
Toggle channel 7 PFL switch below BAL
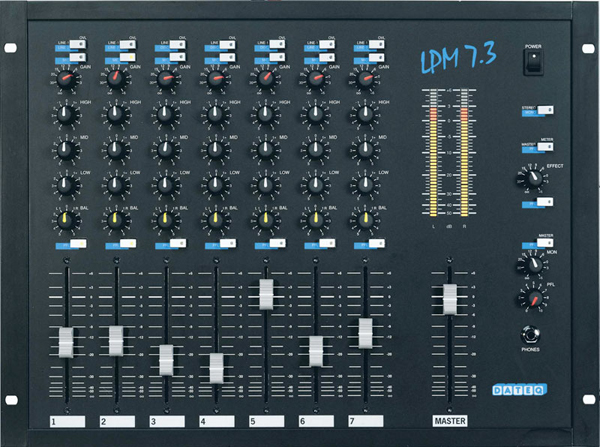(x=377, y=243)
